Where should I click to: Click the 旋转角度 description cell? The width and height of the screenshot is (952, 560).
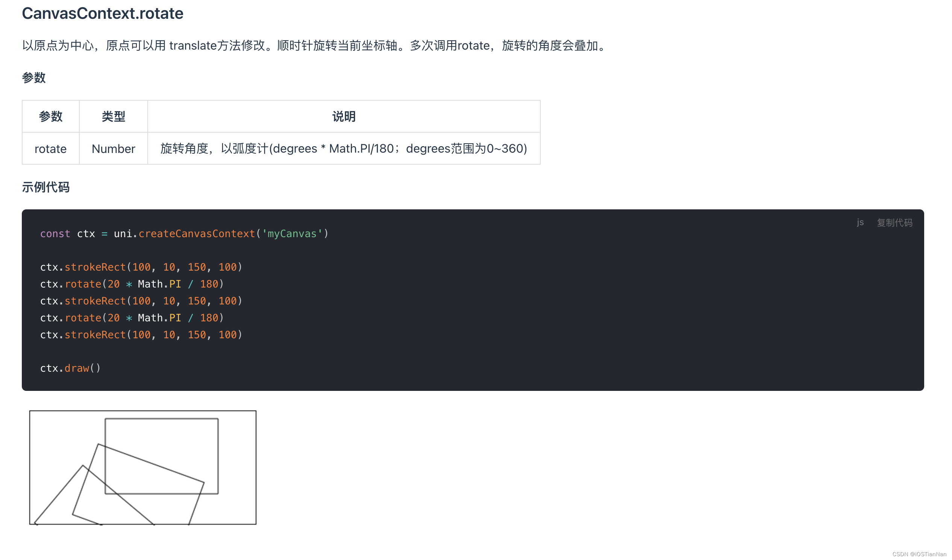[x=344, y=149]
